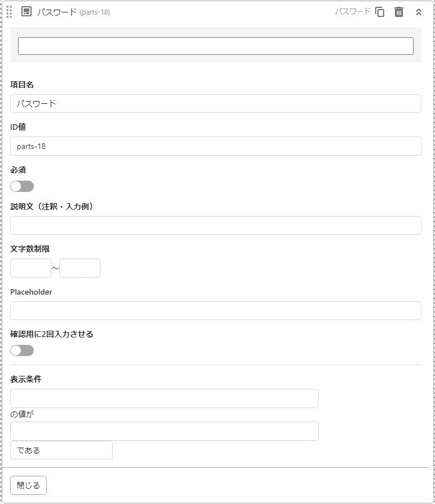
Task: Open the 表示条件 target field selector
Action: 164,398
